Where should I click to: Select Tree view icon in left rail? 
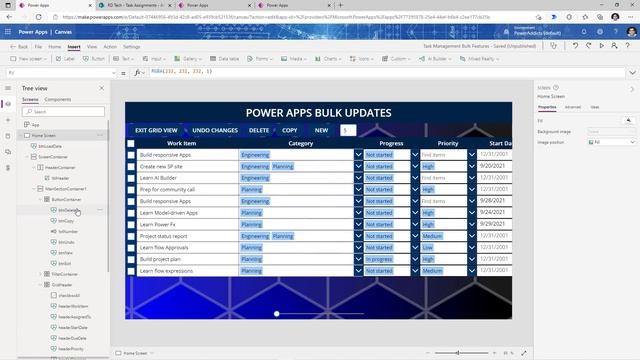(8, 104)
